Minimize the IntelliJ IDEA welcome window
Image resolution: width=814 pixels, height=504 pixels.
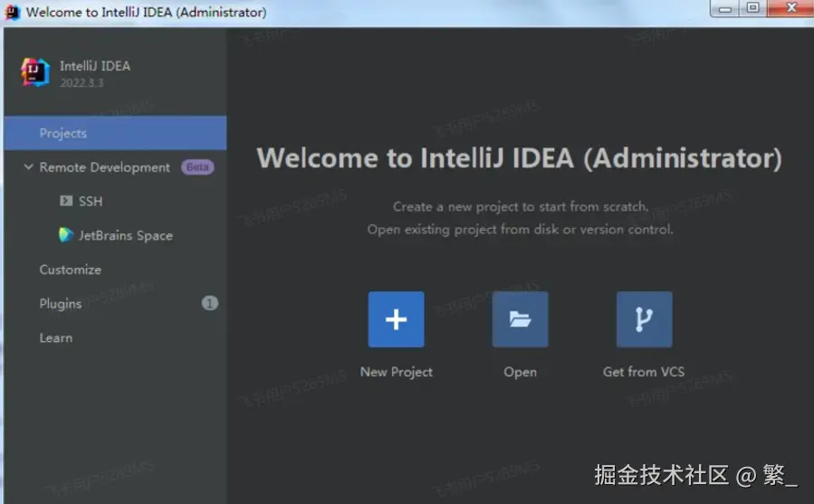pos(726,8)
